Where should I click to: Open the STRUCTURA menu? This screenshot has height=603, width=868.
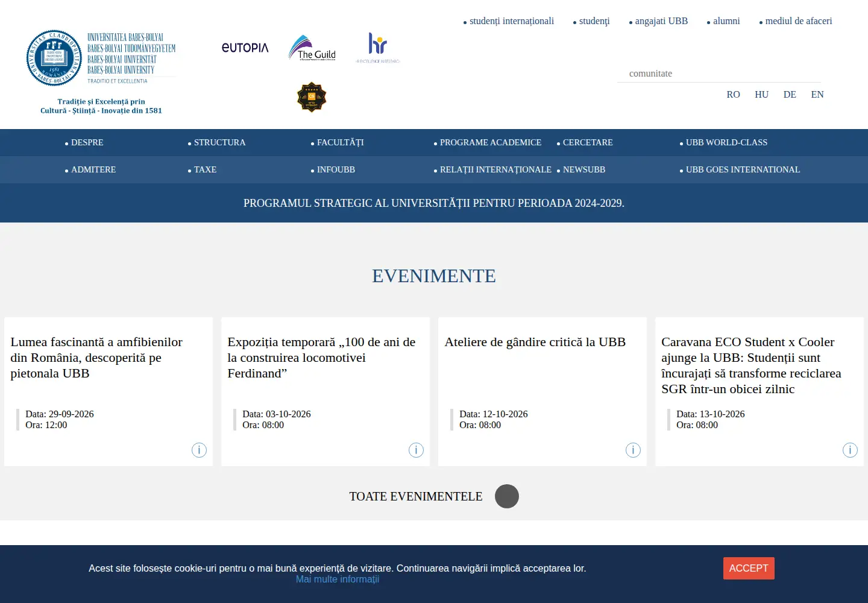(220, 142)
